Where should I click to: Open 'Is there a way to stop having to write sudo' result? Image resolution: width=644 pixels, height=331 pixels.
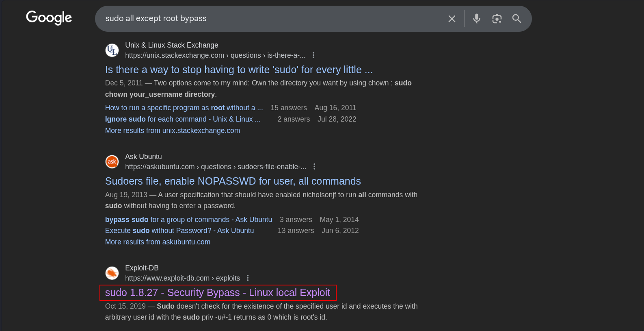(x=239, y=70)
